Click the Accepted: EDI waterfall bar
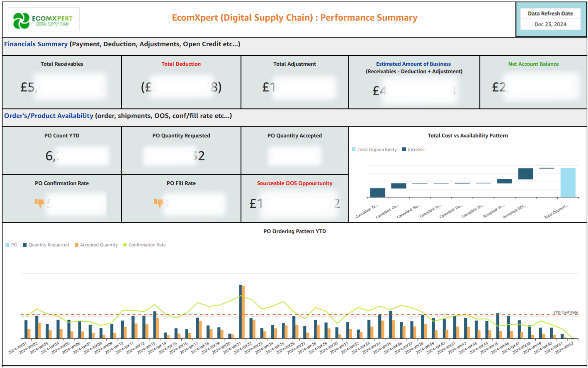Image resolution: width=588 pixels, height=368 pixels. pyautogui.click(x=525, y=174)
